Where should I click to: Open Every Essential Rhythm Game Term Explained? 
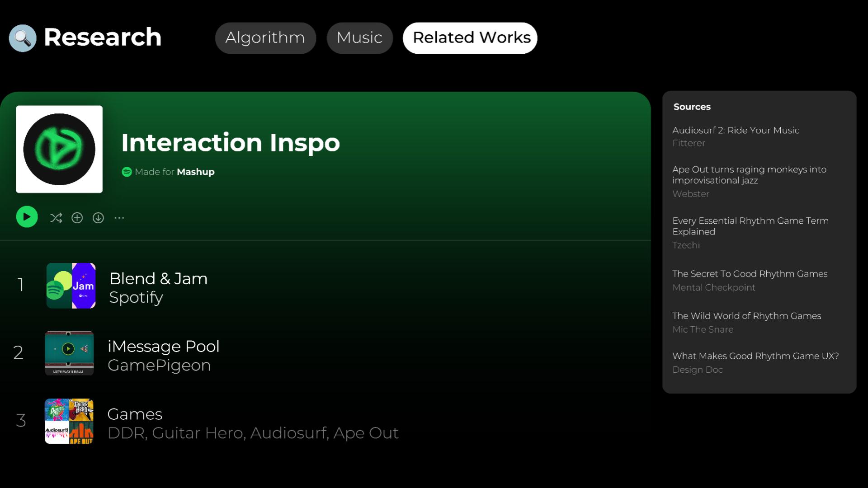click(x=750, y=226)
